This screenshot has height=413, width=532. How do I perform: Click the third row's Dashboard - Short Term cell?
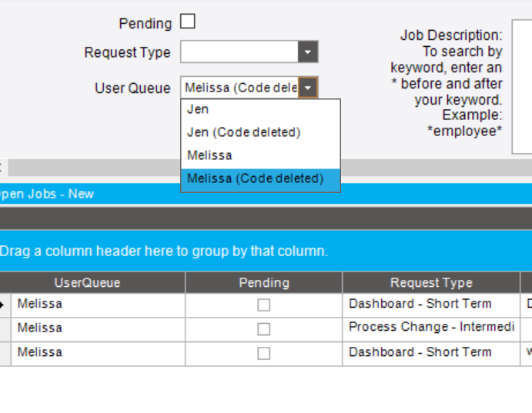pos(431,354)
